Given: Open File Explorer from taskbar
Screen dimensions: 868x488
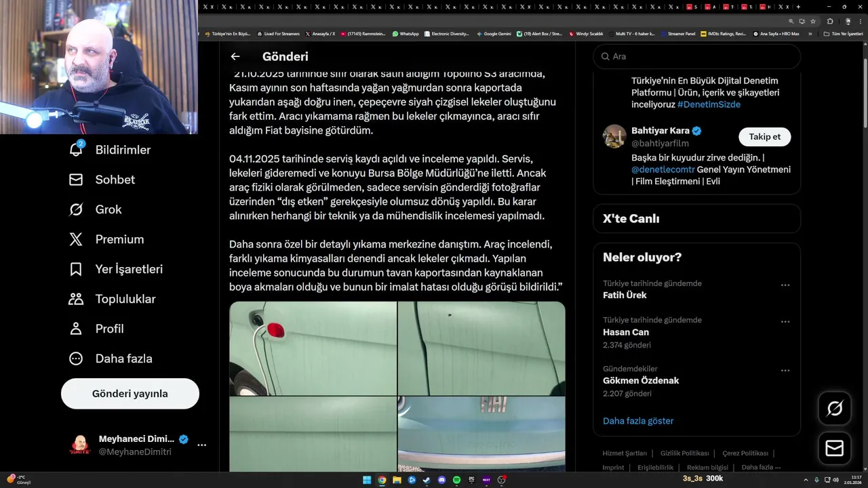Looking at the screenshot, I should [397, 480].
